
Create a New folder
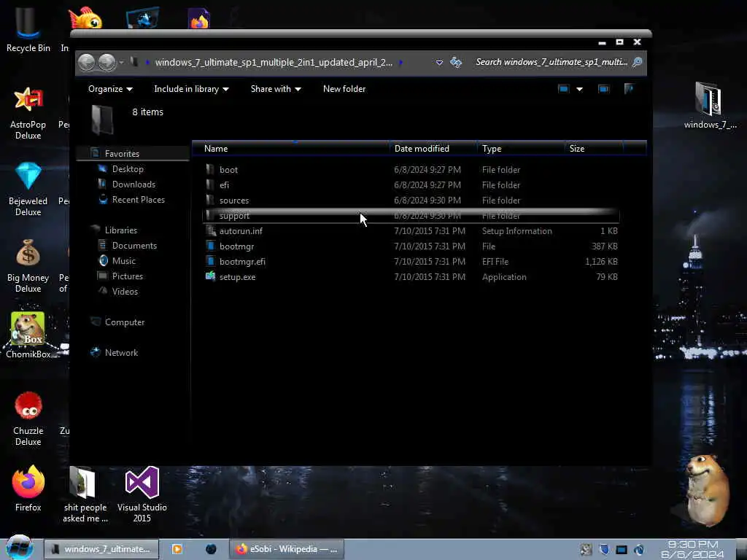point(344,89)
